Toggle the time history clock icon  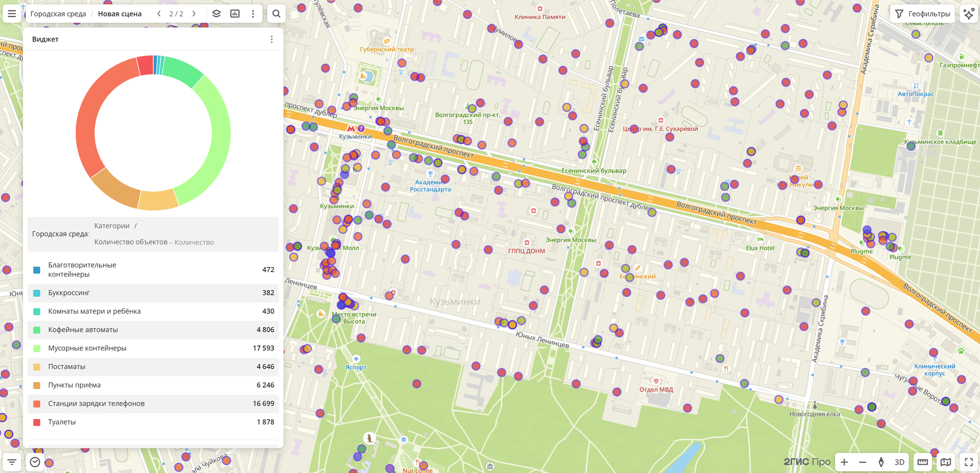(x=35, y=462)
